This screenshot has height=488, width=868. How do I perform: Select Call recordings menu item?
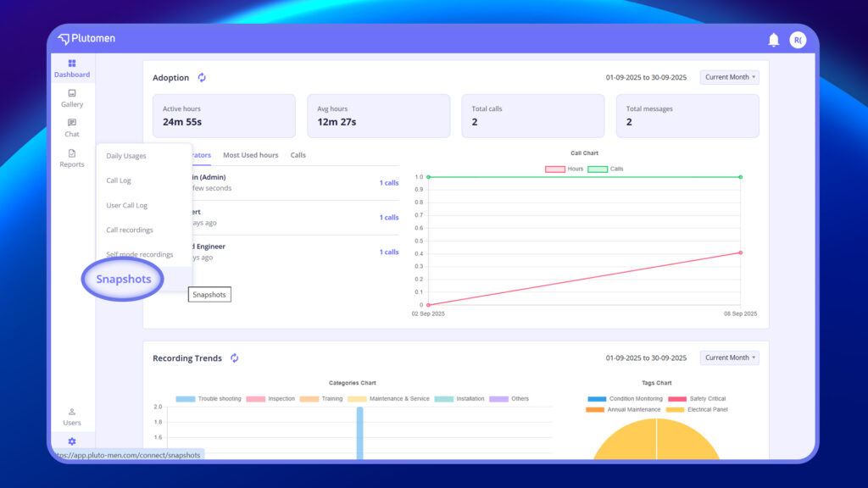(x=130, y=230)
